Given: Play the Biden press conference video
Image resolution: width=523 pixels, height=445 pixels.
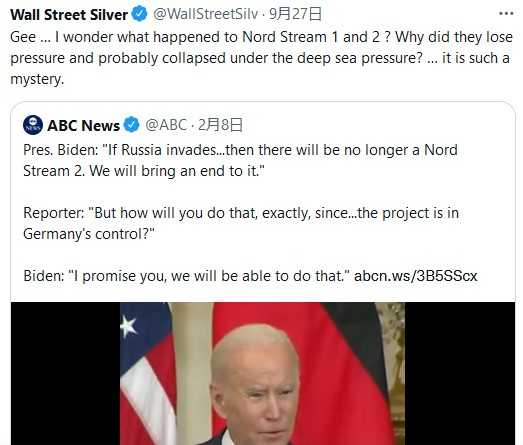Looking at the screenshot, I should [263, 374].
